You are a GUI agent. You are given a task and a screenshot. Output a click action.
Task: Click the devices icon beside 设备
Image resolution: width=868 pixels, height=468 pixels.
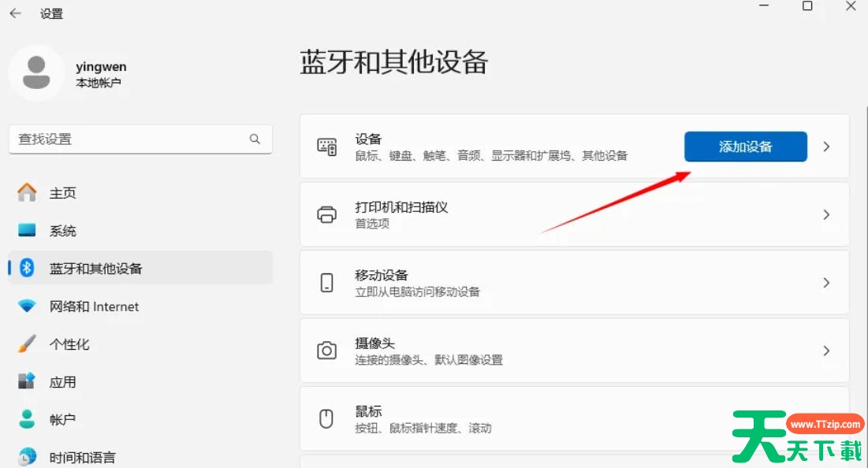(x=326, y=147)
